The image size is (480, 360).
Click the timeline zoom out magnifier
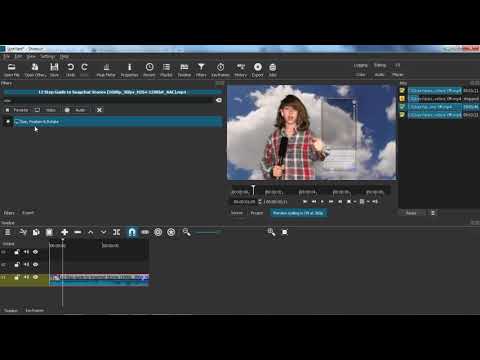tap(187, 232)
